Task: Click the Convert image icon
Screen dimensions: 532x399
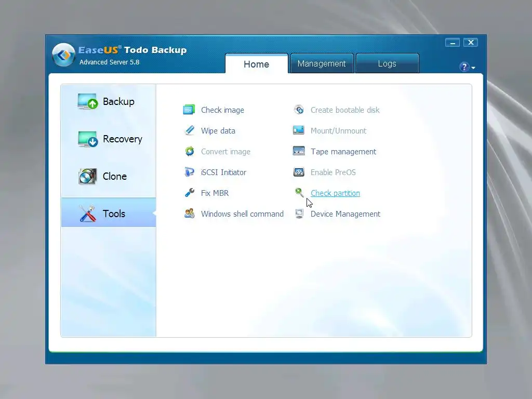Action: [x=189, y=151]
